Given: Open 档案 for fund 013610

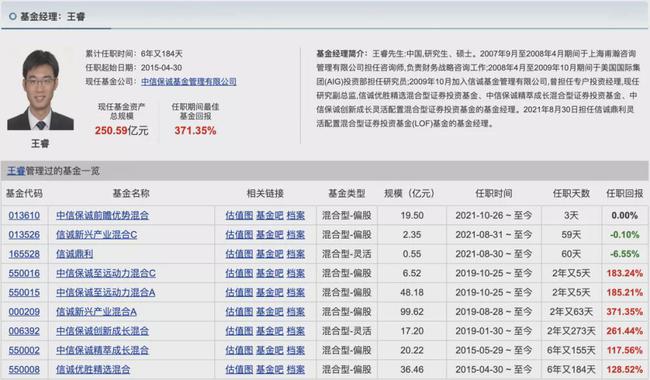Looking at the screenshot, I should (296, 215).
